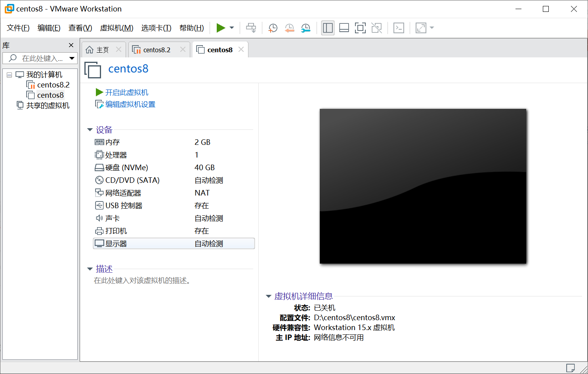This screenshot has width=588, height=374.
Task: Toggle the thumbnail bar visibility icon
Action: (344, 28)
